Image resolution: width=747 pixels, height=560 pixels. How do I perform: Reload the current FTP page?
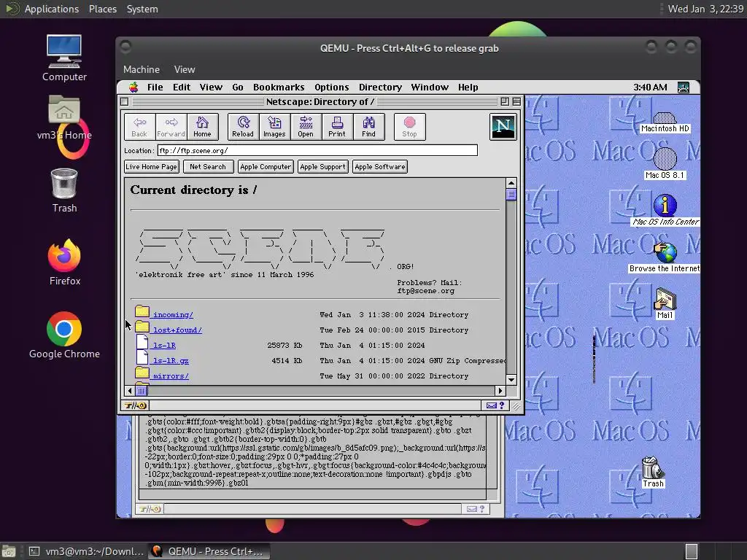tap(243, 127)
